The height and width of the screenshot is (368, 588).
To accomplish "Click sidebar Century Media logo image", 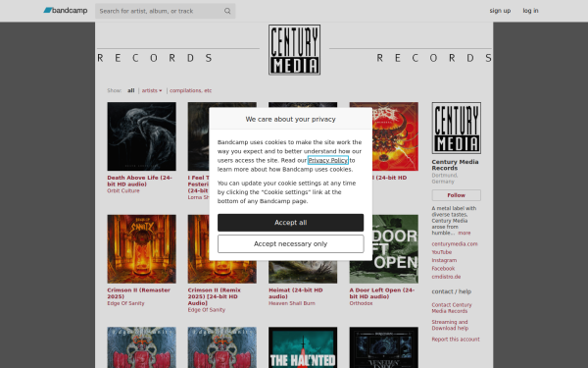I will (x=457, y=128).
